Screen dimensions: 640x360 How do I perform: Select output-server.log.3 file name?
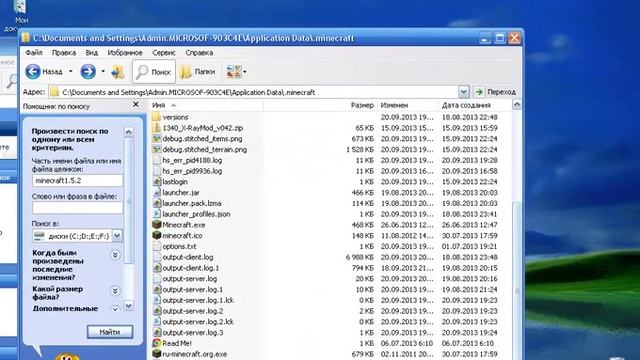pyautogui.click(x=193, y=333)
